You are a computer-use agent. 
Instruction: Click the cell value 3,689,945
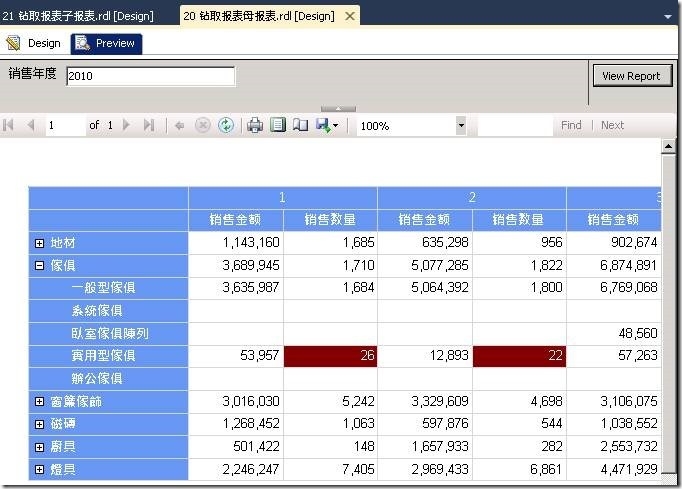pos(251,265)
